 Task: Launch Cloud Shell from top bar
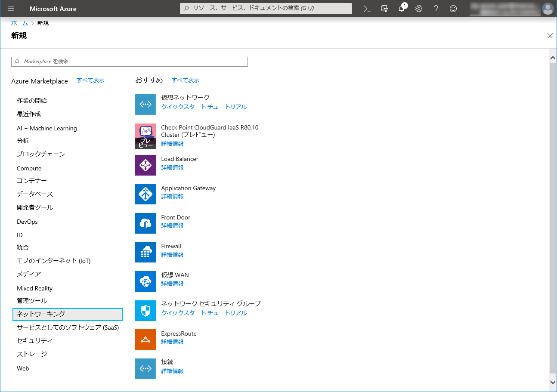[367, 9]
